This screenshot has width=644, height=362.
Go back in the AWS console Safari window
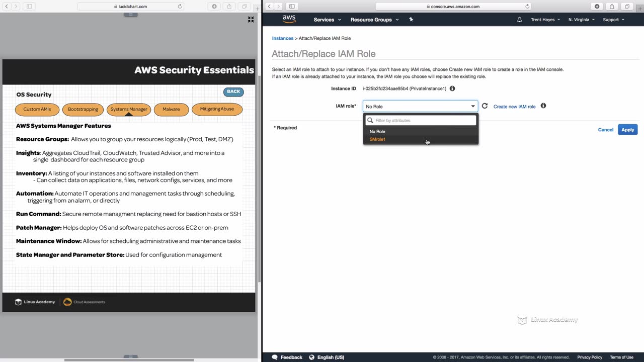[x=269, y=7]
